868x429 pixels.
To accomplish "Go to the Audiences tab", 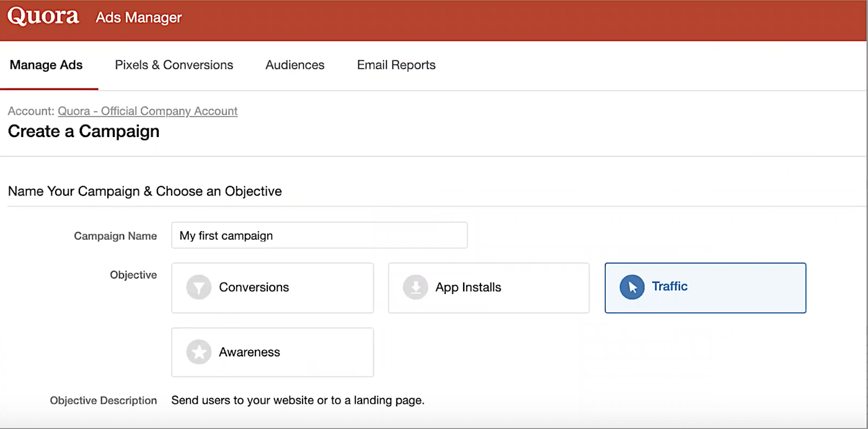I will pyautogui.click(x=295, y=65).
